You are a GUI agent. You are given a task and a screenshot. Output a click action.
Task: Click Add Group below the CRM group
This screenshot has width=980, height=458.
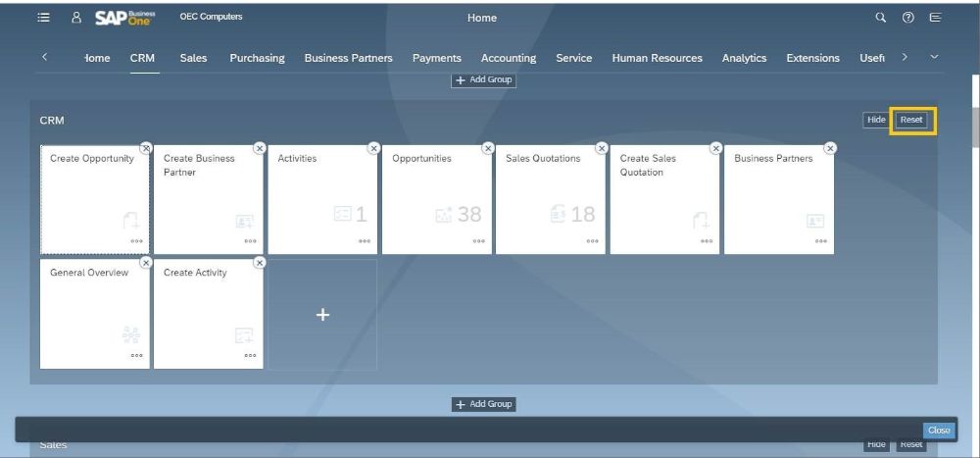point(484,404)
